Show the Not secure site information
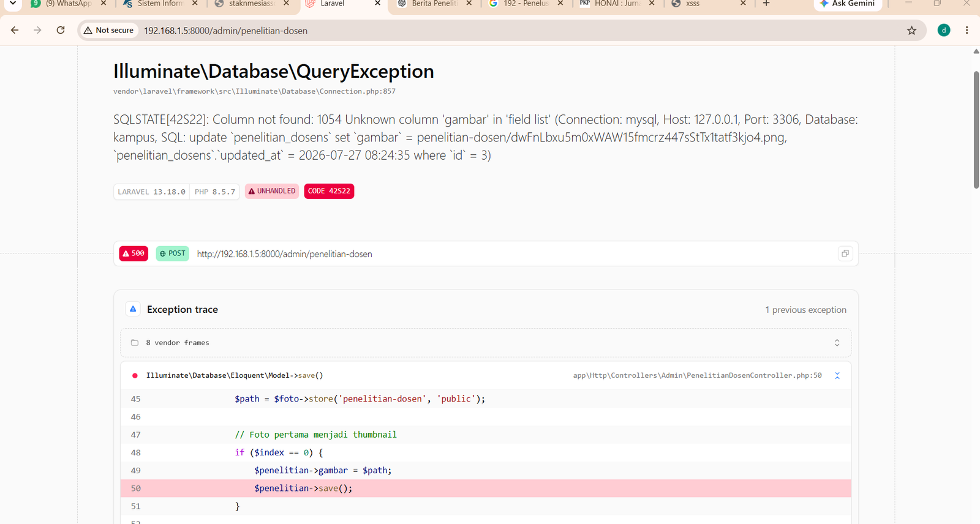This screenshot has width=980, height=524. 109,30
